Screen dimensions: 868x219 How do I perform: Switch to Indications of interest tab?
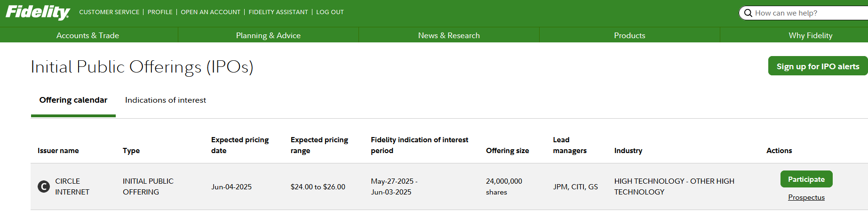166,100
